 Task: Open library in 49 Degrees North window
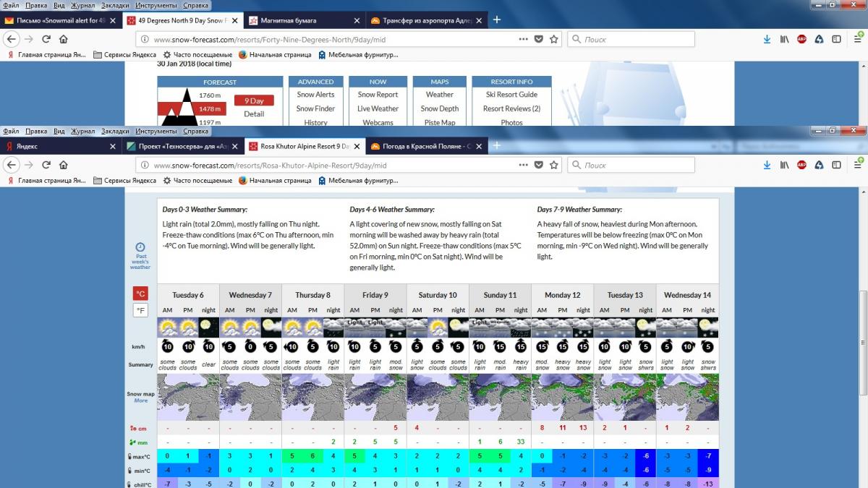[x=784, y=39]
